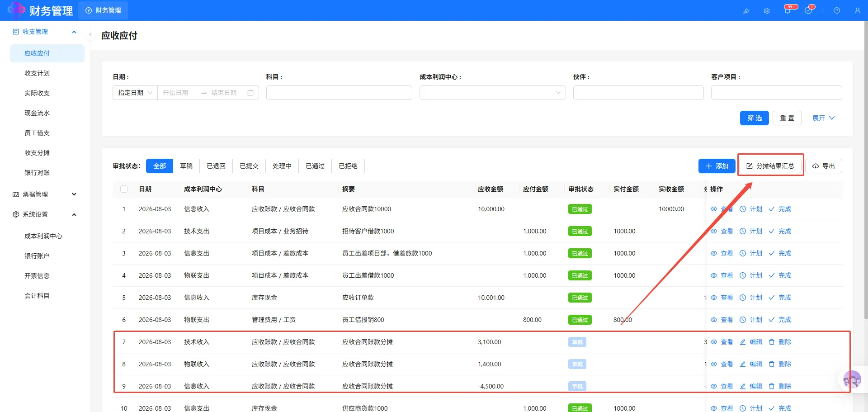Filter approval status by 已提交
Image resolution: width=868 pixels, height=412 pixels.
[249, 166]
